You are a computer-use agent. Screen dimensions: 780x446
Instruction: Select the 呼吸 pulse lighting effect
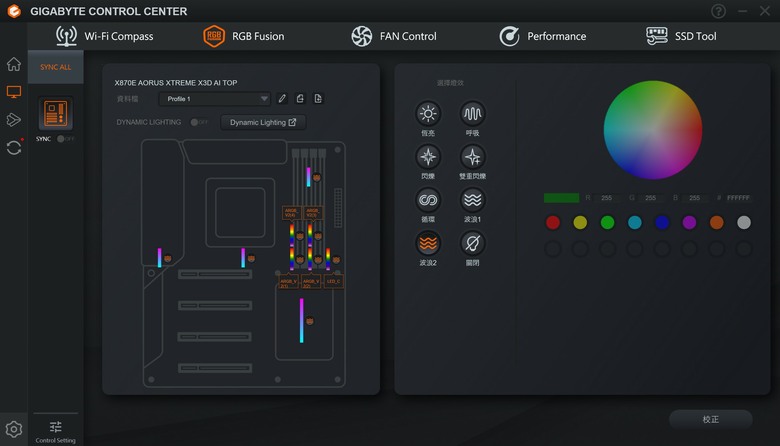click(472, 114)
